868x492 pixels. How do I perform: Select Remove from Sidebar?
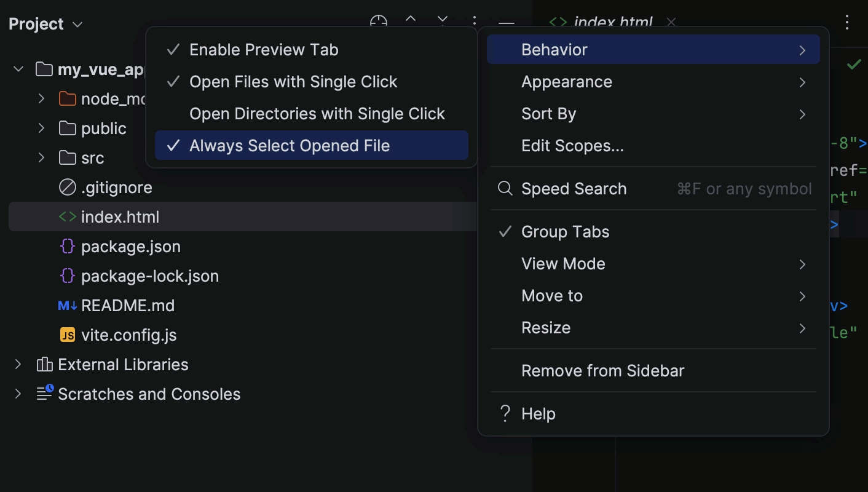click(602, 370)
